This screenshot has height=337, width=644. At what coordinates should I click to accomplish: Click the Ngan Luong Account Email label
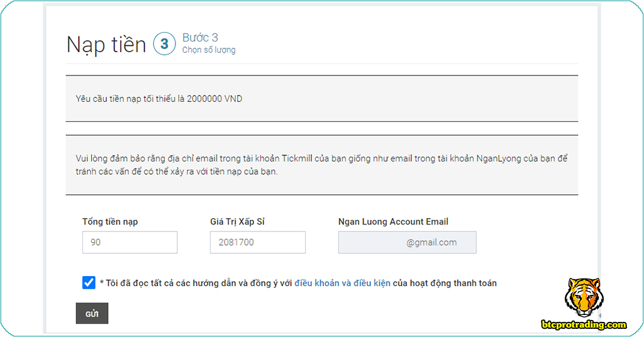pos(393,222)
